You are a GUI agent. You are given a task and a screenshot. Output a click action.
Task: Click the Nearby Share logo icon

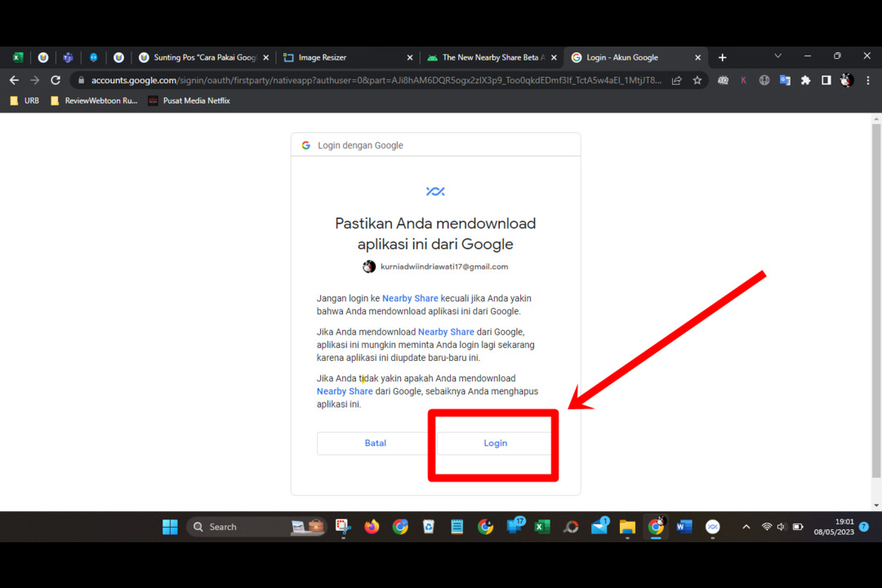(x=435, y=191)
